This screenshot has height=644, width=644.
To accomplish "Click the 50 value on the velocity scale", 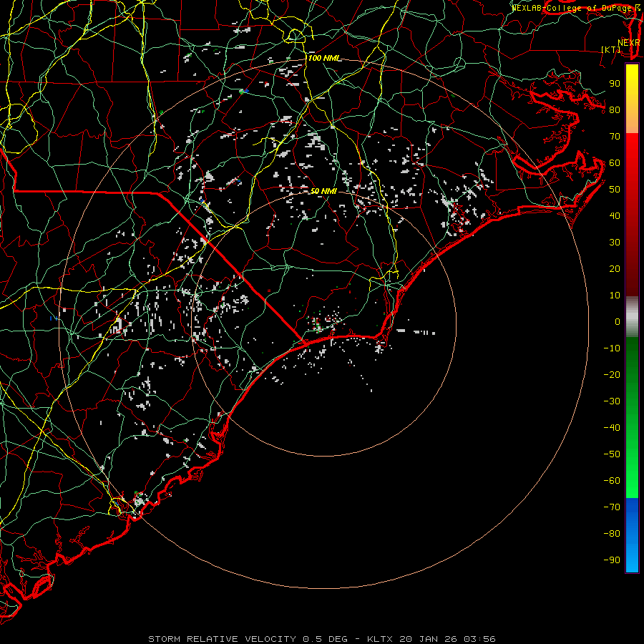I will point(615,190).
